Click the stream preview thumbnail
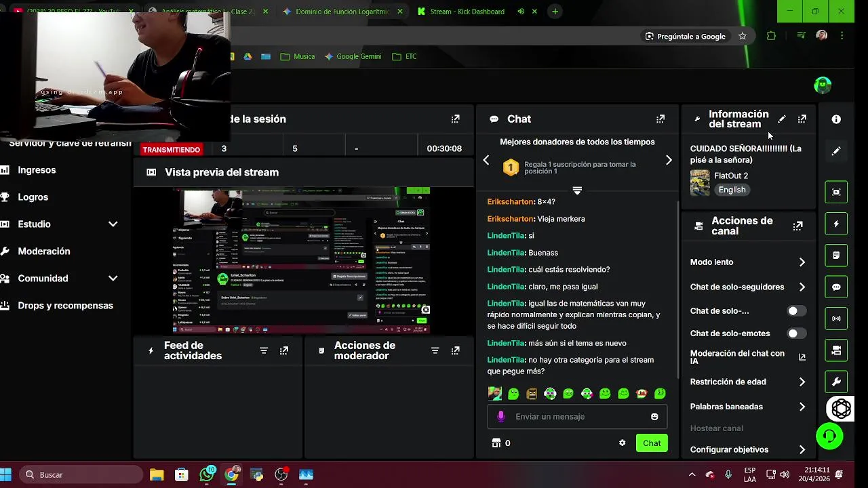The width and height of the screenshot is (868, 488). click(x=301, y=260)
